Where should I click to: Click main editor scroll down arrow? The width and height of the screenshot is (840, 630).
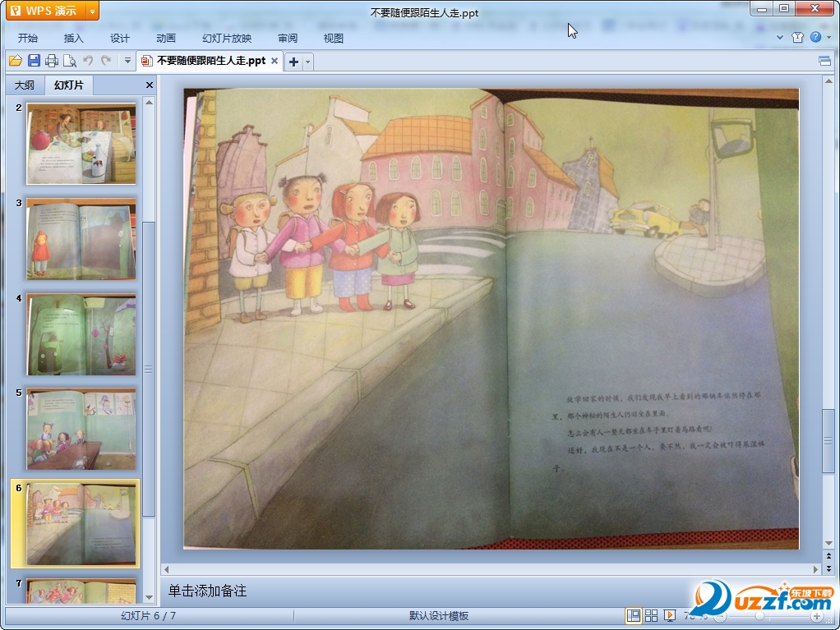pyautogui.click(x=828, y=543)
